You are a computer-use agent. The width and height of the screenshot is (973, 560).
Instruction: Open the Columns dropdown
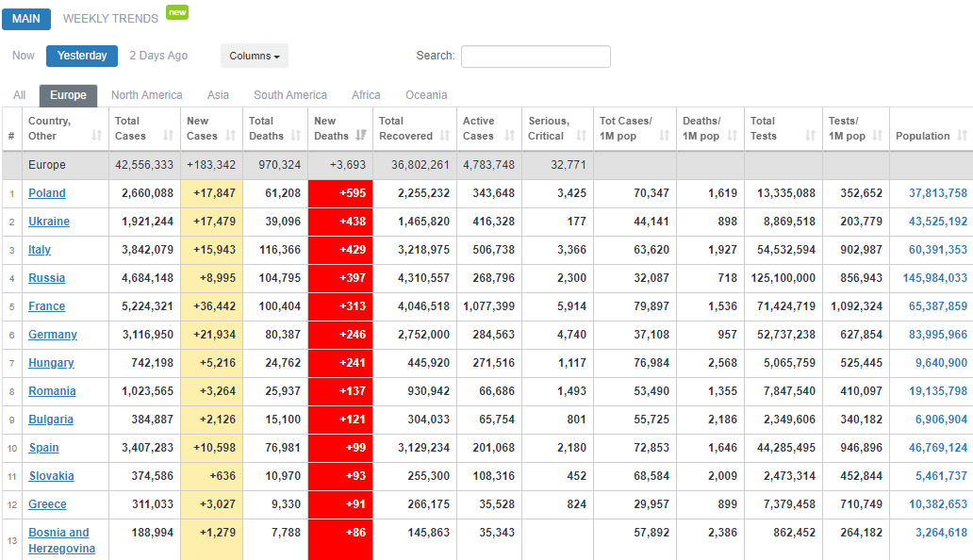coord(255,56)
